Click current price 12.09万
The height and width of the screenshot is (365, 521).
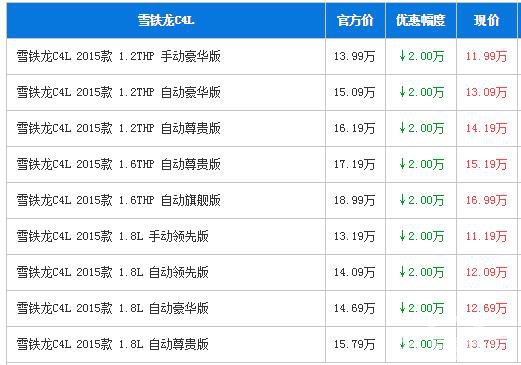click(x=486, y=272)
